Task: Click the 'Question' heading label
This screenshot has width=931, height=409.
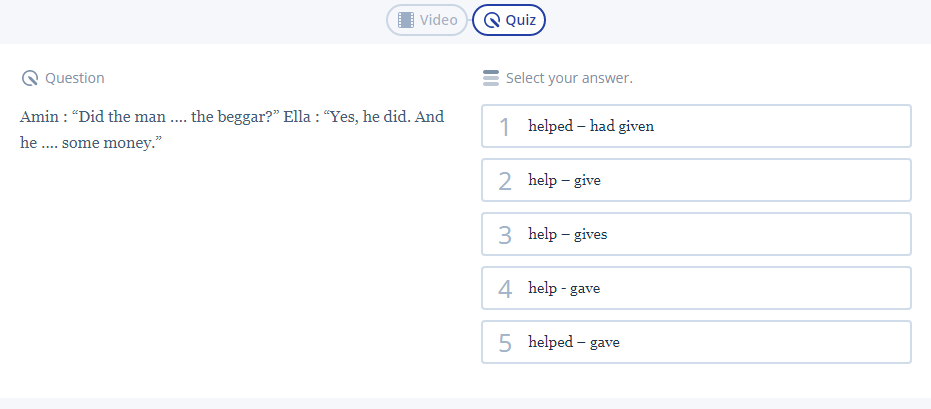Action: pyautogui.click(x=75, y=78)
